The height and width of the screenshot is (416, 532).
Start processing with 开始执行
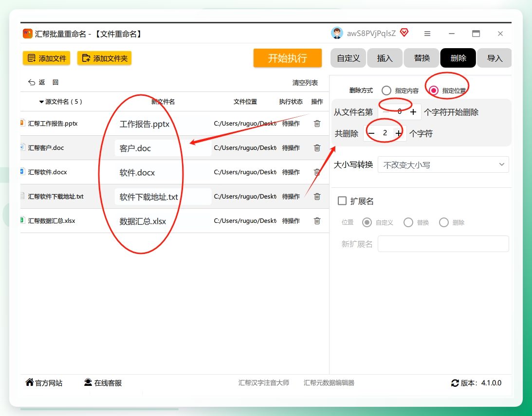pyautogui.click(x=287, y=58)
